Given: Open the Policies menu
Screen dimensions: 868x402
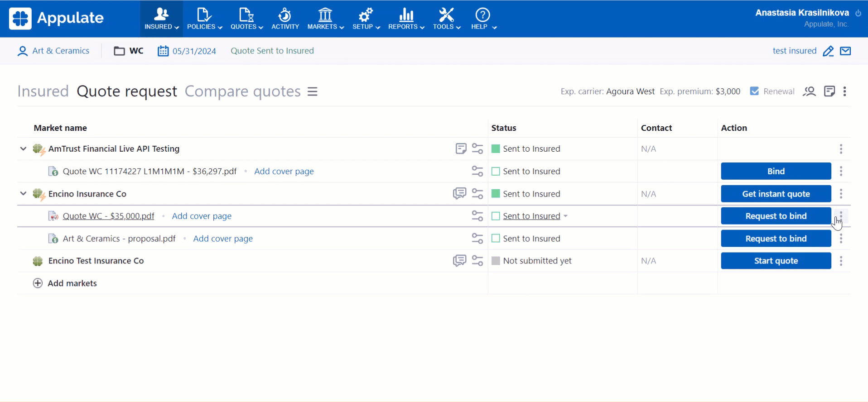Looking at the screenshot, I should (204, 19).
